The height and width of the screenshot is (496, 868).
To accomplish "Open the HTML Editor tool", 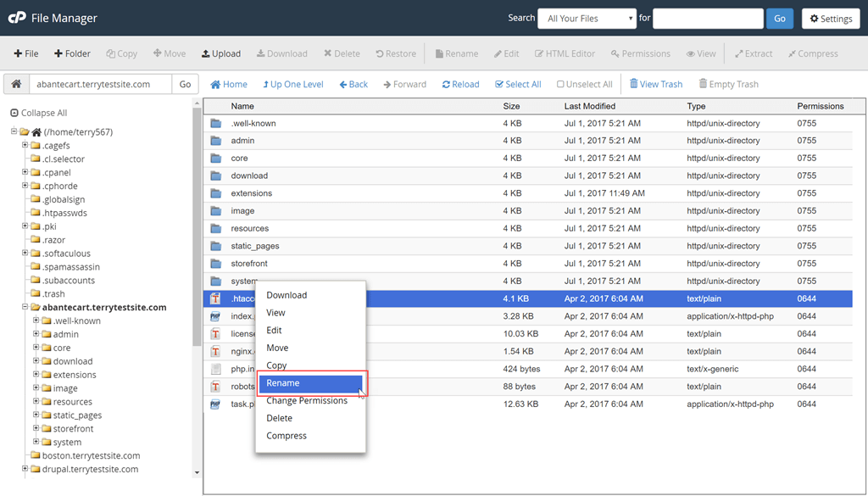I will [565, 53].
